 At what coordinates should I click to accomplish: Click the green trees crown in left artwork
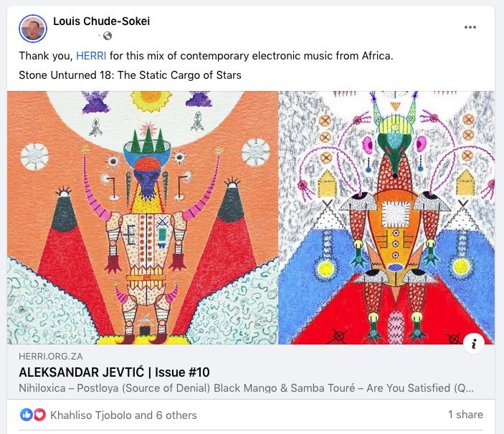148,139
